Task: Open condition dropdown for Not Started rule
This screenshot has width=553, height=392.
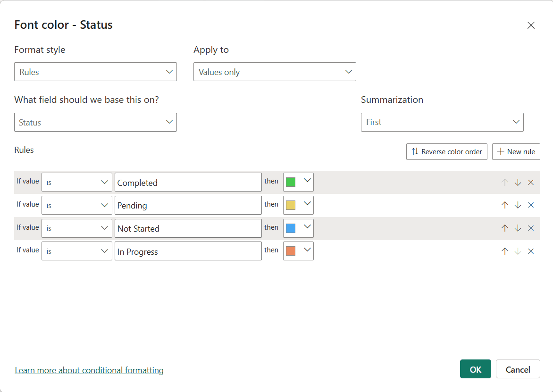Action: click(77, 228)
